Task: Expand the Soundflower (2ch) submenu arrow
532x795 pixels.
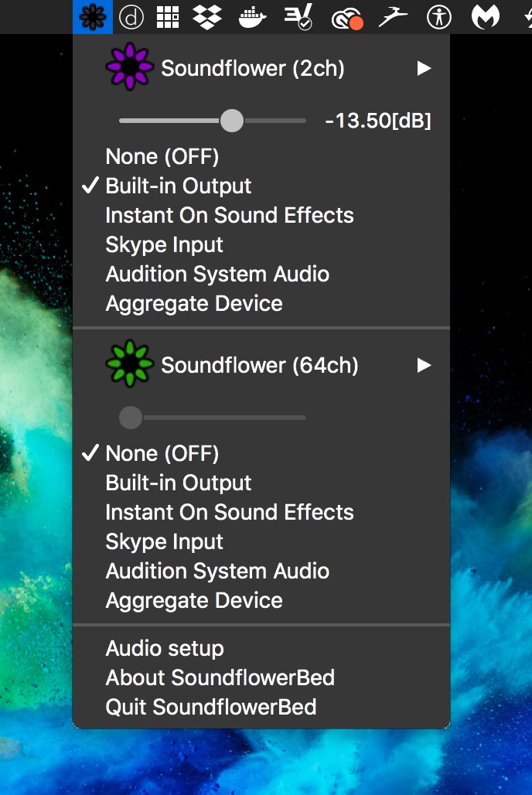Action: (424, 67)
